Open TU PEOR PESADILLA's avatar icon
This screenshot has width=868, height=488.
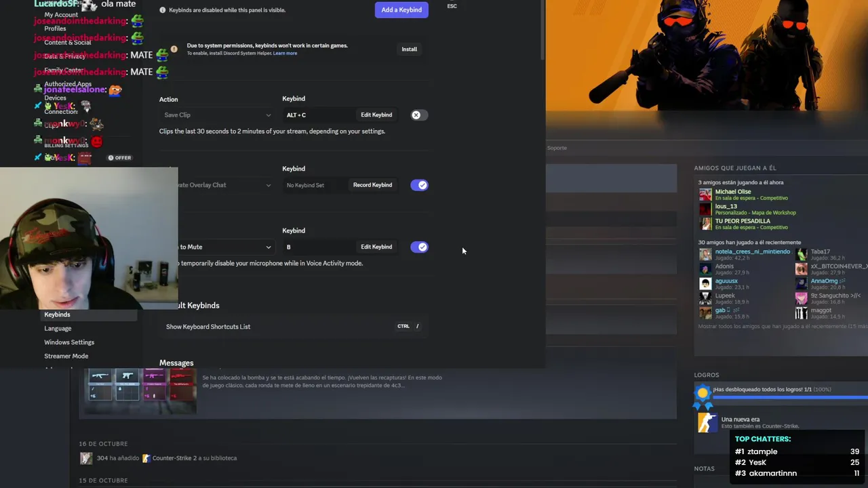pyautogui.click(x=705, y=224)
